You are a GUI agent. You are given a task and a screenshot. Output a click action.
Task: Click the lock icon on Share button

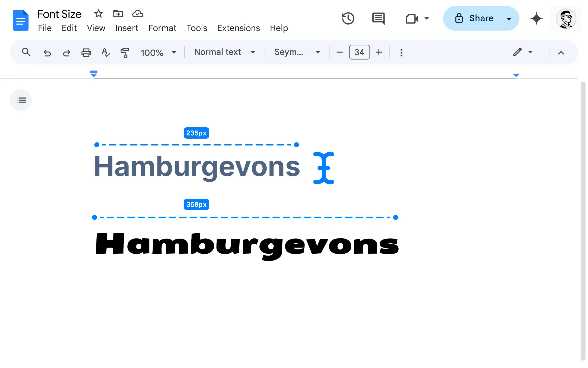click(x=459, y=18)
